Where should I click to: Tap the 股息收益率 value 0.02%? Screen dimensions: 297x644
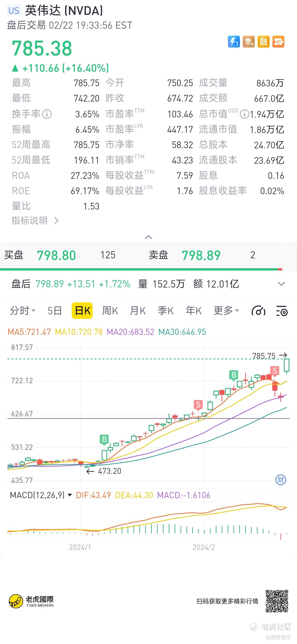click(x=272, y=191)
